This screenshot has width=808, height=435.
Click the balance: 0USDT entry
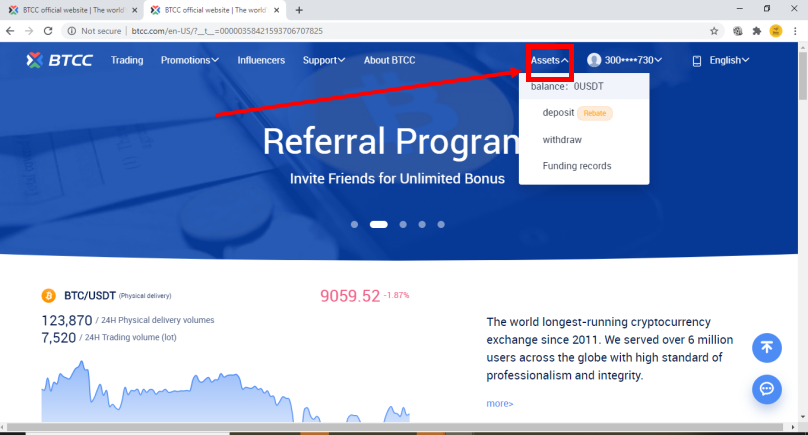point(584,87)
